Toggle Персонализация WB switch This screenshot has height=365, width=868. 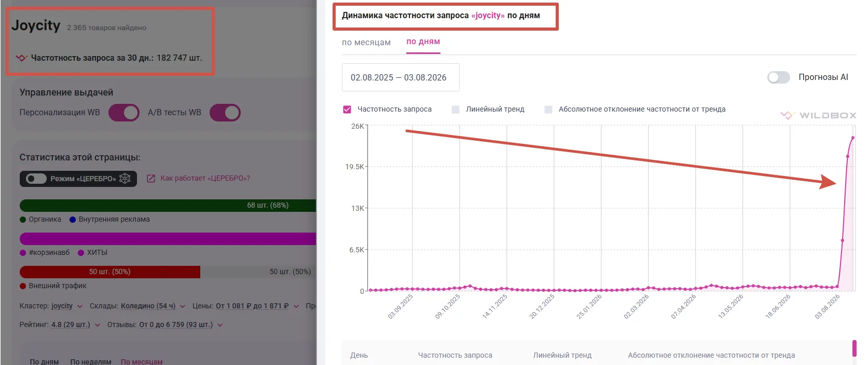click(x=124, y=113)
